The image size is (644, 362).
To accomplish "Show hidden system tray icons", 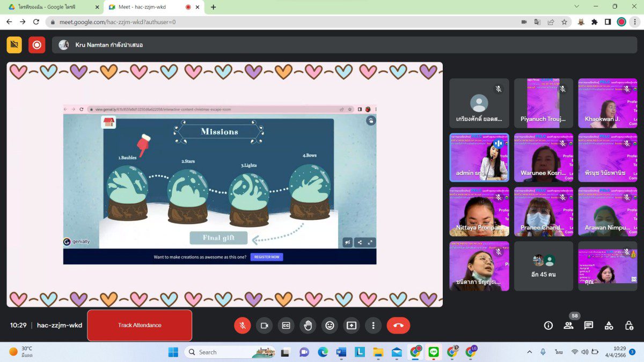I will [530, 352].
